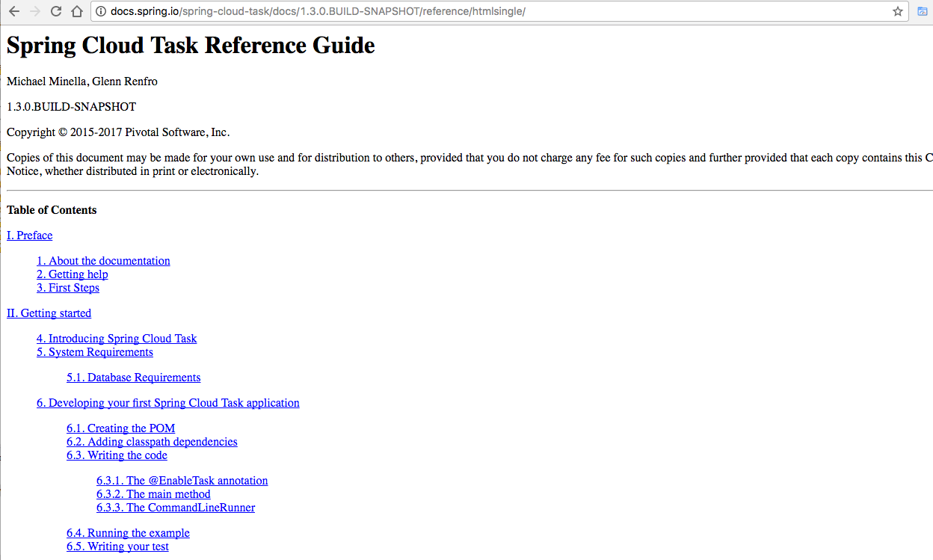Go to 2. Getting help

pyautogui.click(x=73, y=274)
